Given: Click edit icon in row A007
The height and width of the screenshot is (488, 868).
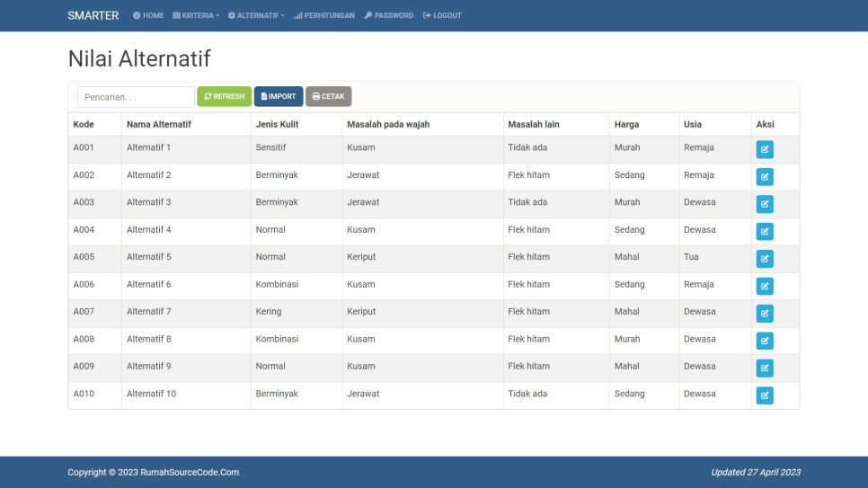Looking at the screenshot, I should pyautogui.click(x=765, y=314).
